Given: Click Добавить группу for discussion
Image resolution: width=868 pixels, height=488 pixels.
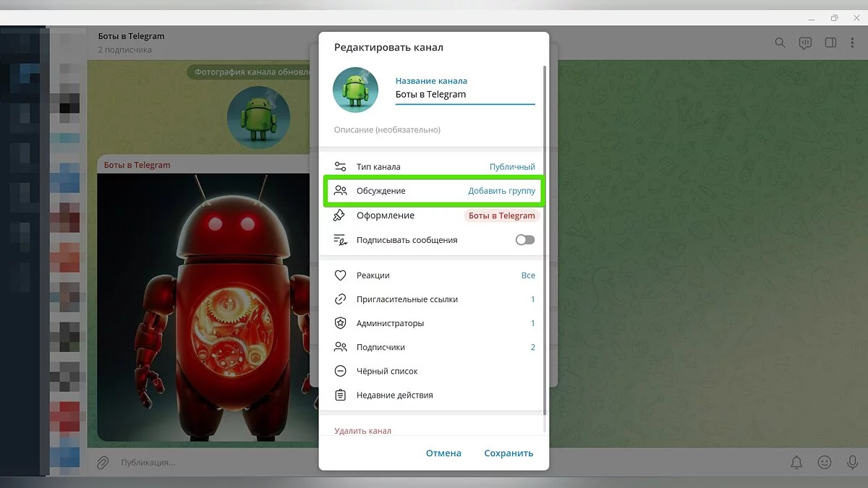Looking at the screenshot, I should (x=501, y=191).
